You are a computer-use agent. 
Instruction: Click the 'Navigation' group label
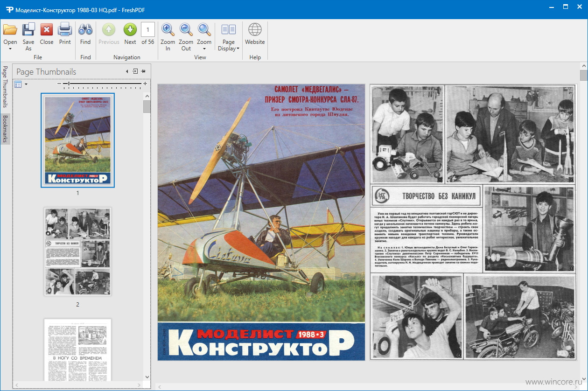pos(127,57)
